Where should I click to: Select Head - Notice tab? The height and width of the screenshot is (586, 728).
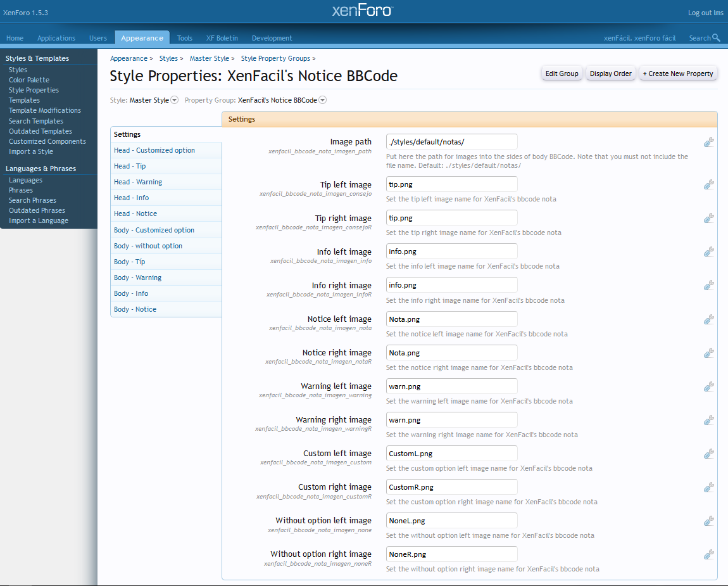pos(166,213)
